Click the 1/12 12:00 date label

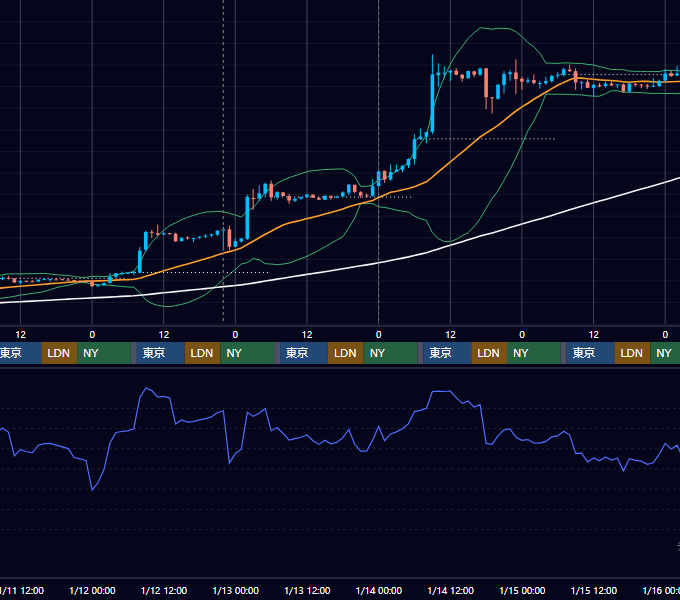(x=164, y=590)
